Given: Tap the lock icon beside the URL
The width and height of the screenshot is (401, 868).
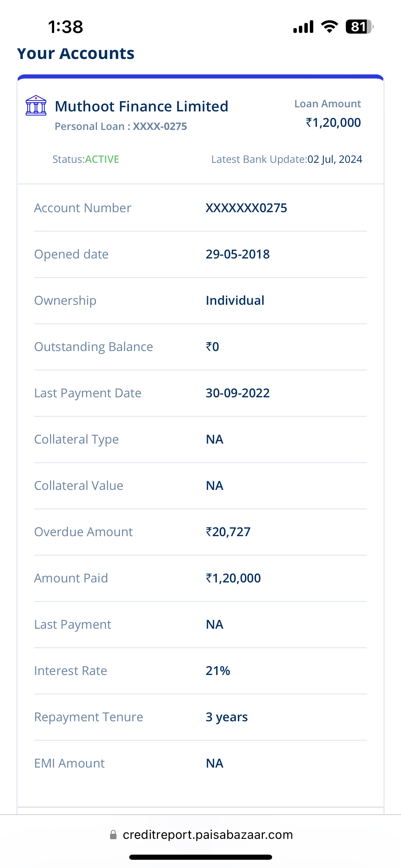Looking at the screenshot, I should click(x=113, y=835).
